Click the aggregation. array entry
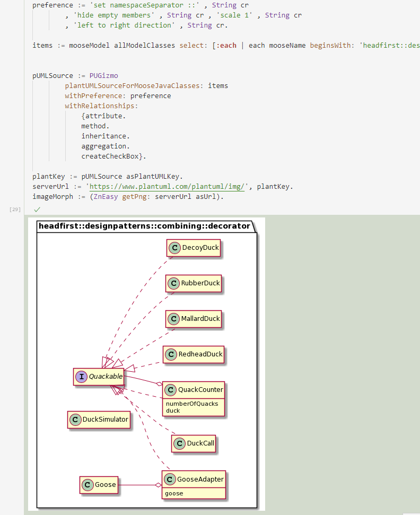Image resolution: width=420 pixels, height=515 pixels. coord(106,146)
